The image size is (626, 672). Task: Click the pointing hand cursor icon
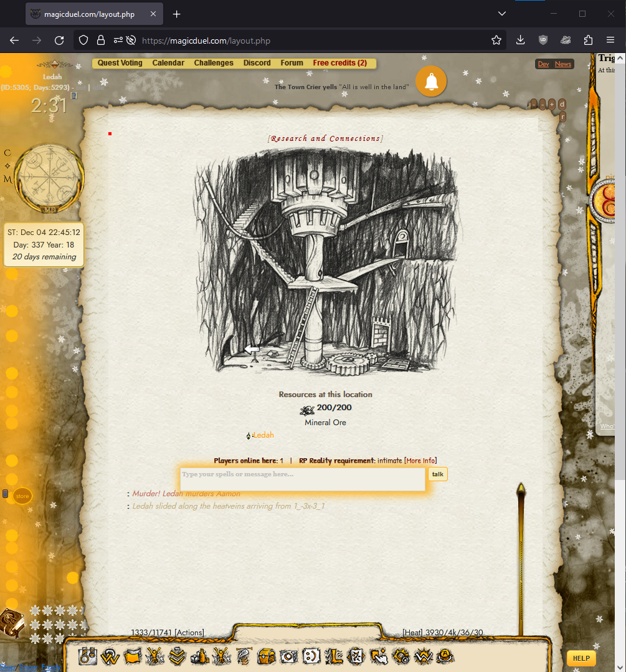coord(379,656)
